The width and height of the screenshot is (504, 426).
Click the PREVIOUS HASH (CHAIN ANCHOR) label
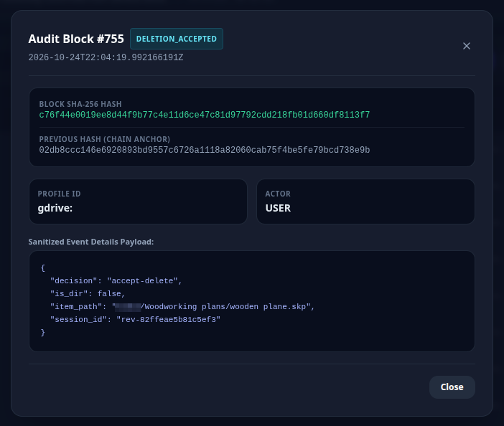coord(105,139)
